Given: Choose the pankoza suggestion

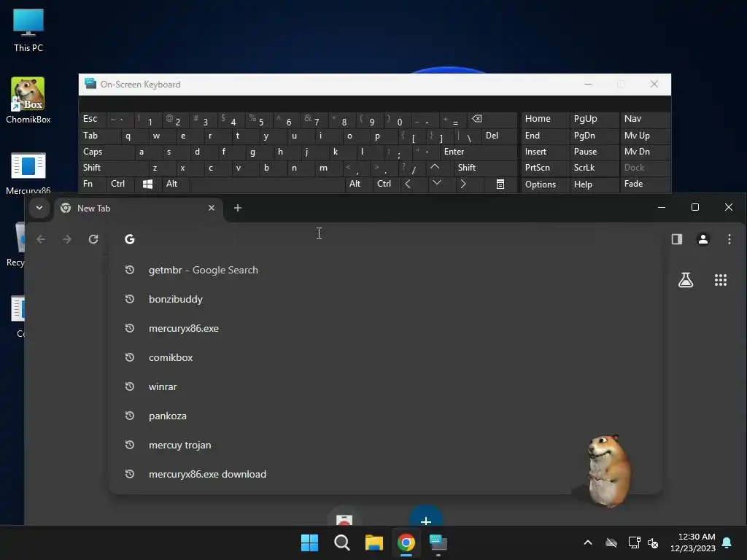Looking at the screenshot, I should tap(385, 416).
